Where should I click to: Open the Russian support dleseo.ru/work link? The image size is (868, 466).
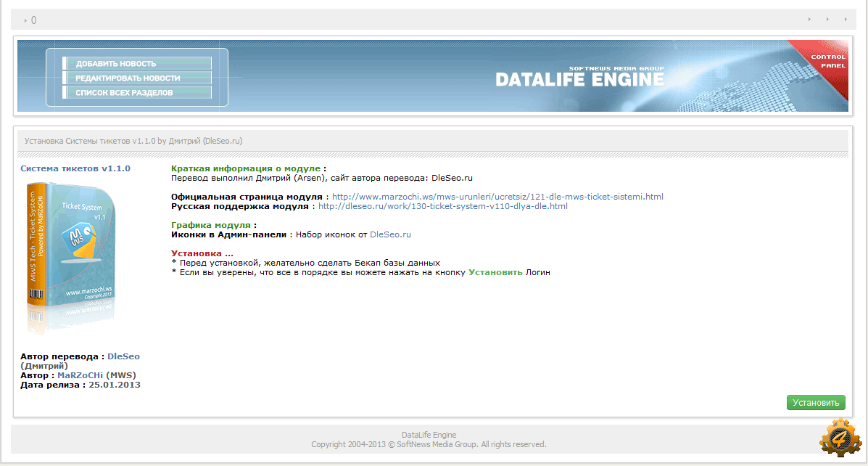click(x=443, y=206)
